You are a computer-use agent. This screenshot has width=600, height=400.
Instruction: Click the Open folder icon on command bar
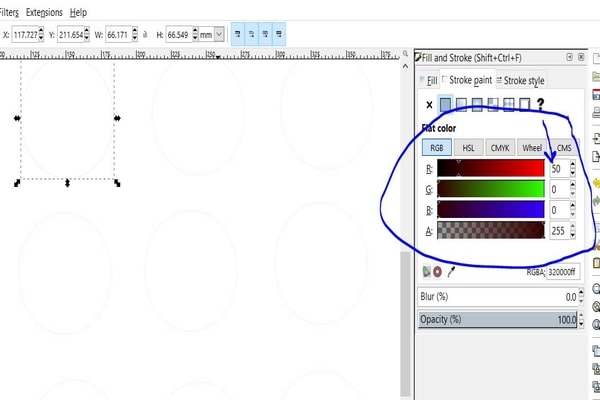596,76
